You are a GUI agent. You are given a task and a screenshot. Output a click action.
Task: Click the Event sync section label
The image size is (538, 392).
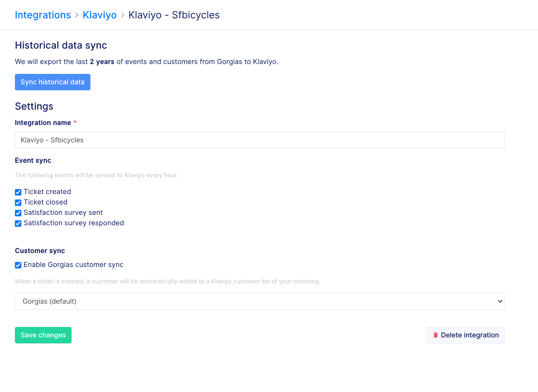coord(33,161)
